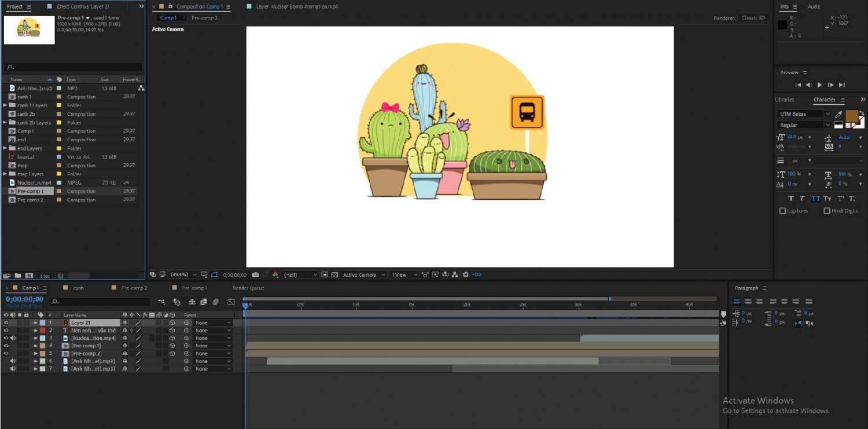Expand the canh 1 Layers folder
This screenshot has width=868, height=429.
pos(5,105)
